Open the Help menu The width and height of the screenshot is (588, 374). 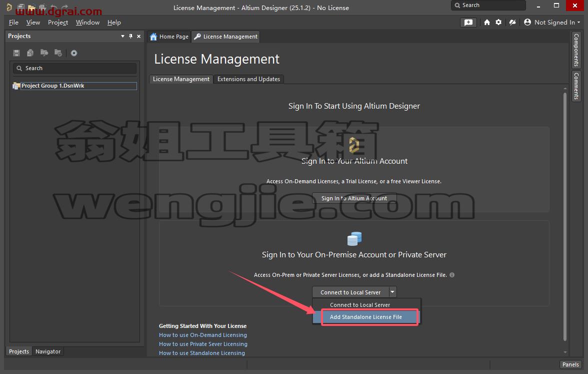coord(114,23)
